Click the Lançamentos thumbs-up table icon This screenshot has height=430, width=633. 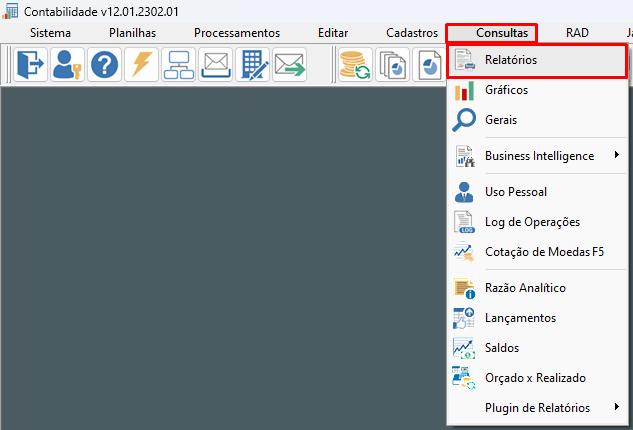[464, 318]
